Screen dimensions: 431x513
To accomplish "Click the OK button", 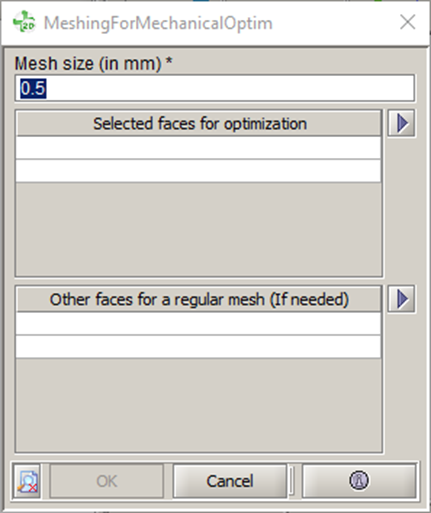I will coord(107,481).
